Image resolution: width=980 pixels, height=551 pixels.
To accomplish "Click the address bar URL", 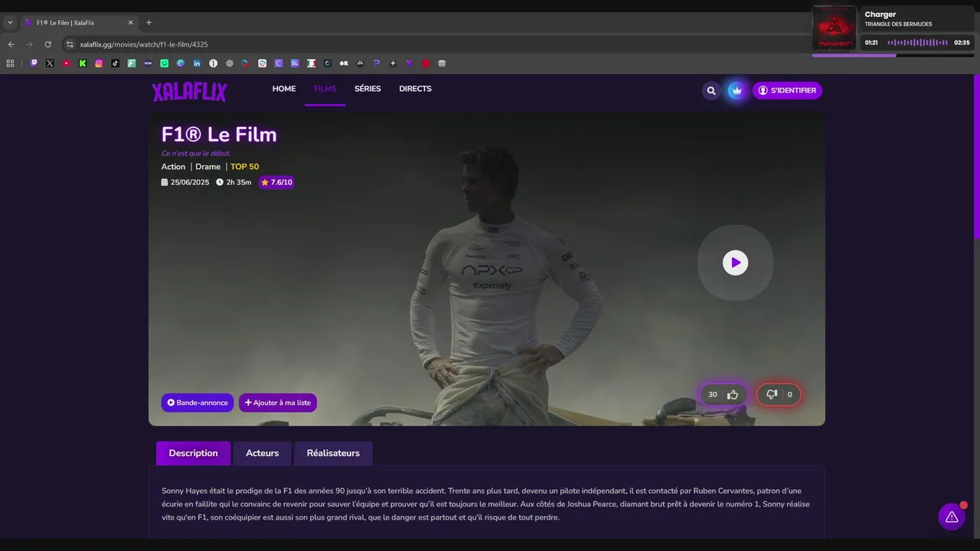I will 144,44.
